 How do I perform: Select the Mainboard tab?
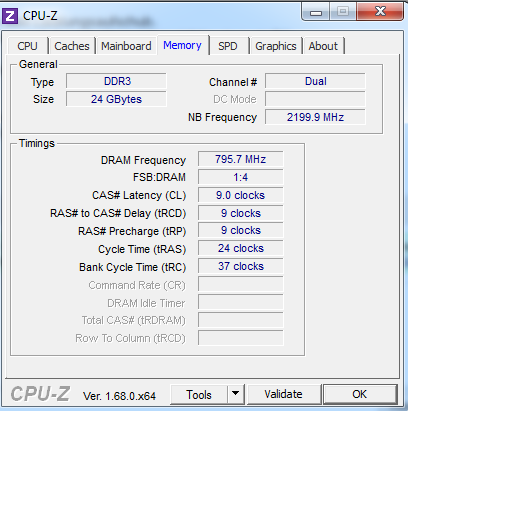coord(126,46)
